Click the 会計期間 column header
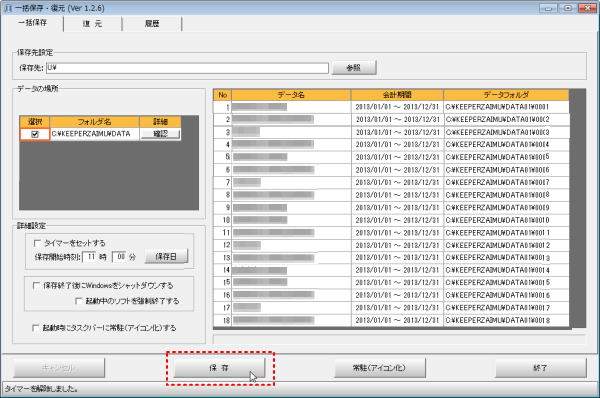 tap(397, 95)
